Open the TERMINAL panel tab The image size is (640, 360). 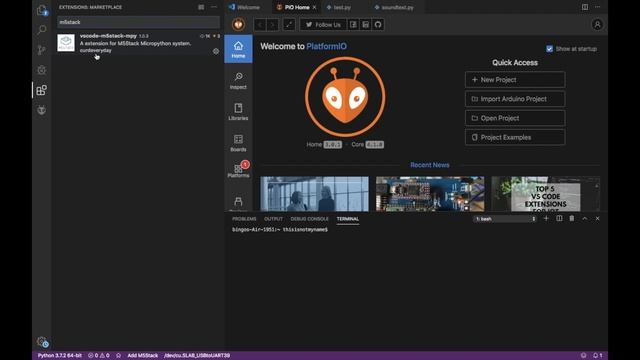point(348,219)
